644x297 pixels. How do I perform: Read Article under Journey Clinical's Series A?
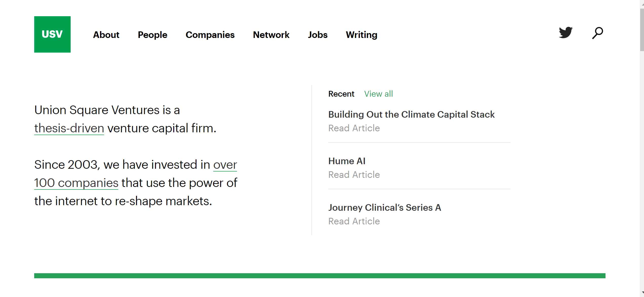click(354, 221)
